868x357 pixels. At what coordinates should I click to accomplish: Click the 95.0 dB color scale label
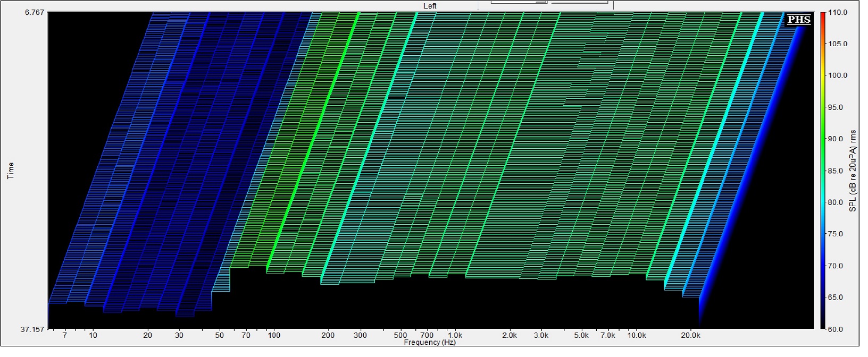[x=837, y=107]
